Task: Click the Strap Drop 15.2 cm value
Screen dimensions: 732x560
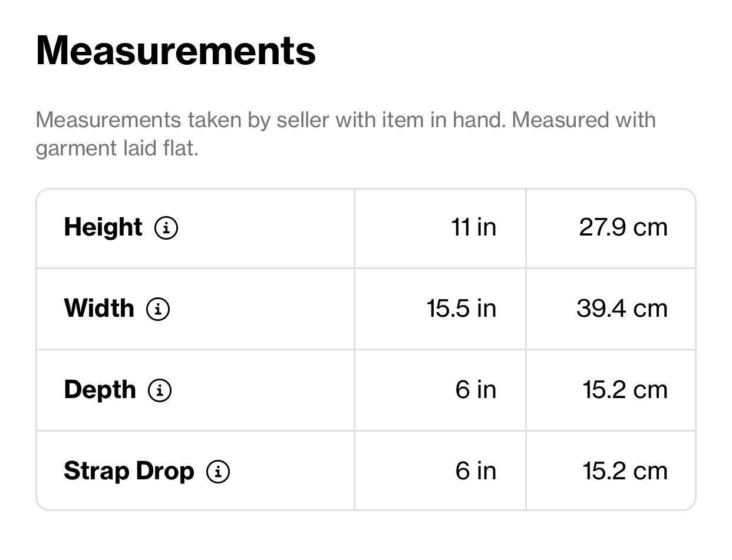Action: (625, 471)
